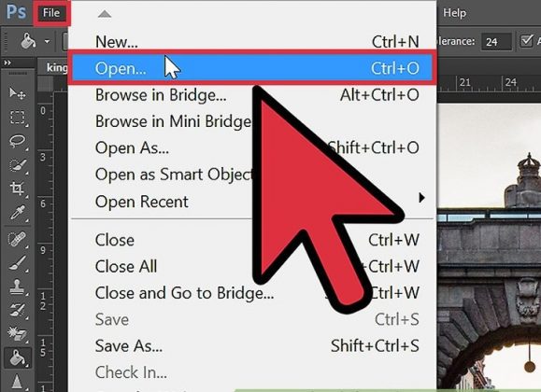The width and height of the screenshot is (541, 392).
Task: Toggle the checkbox next to Tolerance field
Action: (526, 41)
